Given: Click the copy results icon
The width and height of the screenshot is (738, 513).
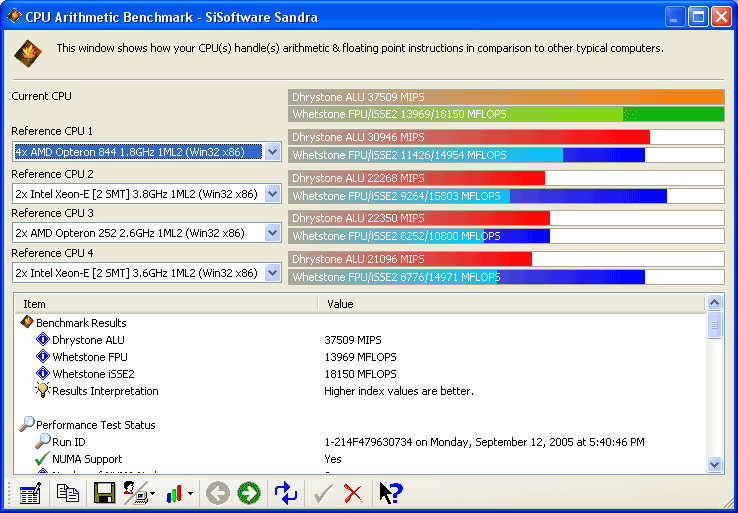Looking at the screenshot, I should [x=68, y=493].
